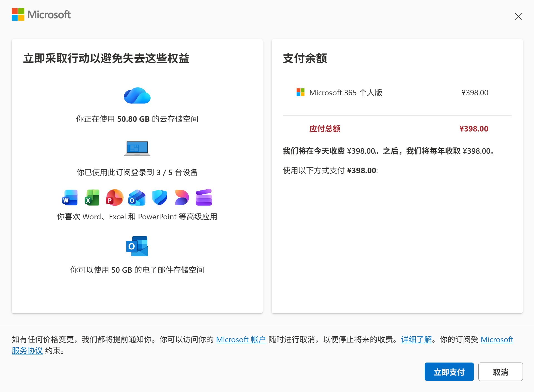Screen dimensions: 534x392
Task: Select the Microsoft Designer icon
Action: pyautogui.click(x=182, y=197)
